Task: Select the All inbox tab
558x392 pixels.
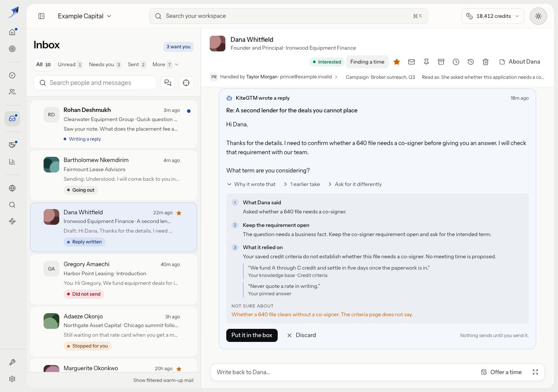Action: pyautogui.click(x=44, y=64)
